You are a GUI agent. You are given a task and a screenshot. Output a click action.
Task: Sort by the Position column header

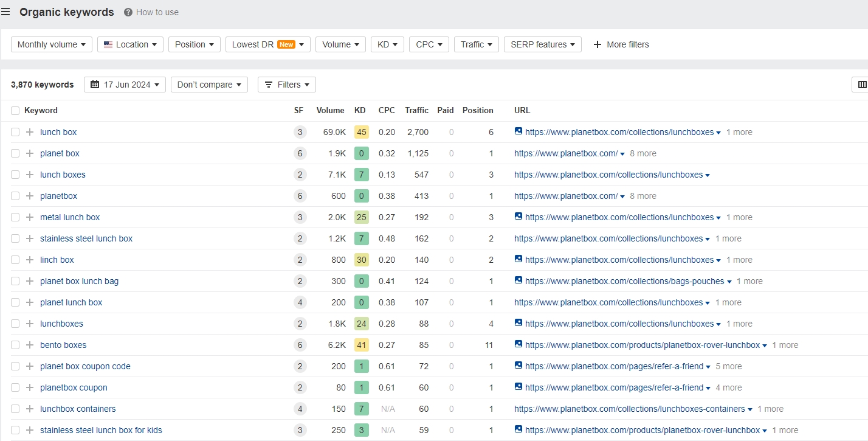pyautogui.click(x=478, y=111)
